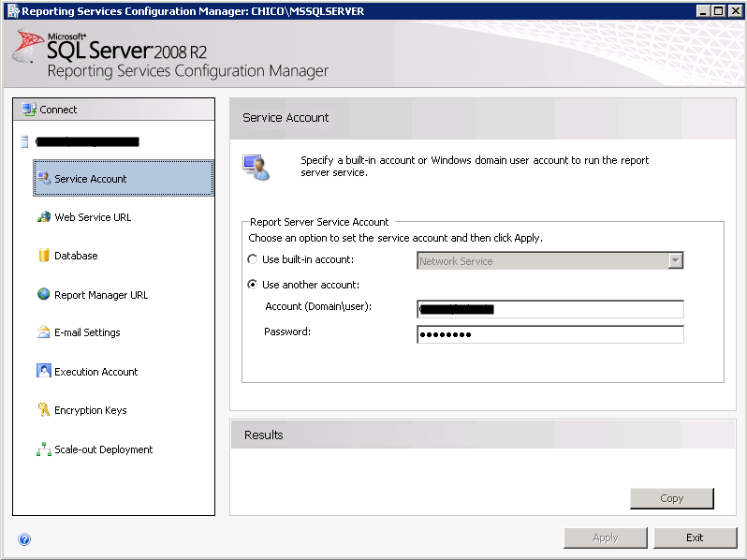The width and height of the screenshot is (747, 560).
Task: Click the Service Account panel heading
Action: pyautogui.click(x=286, y=118)
